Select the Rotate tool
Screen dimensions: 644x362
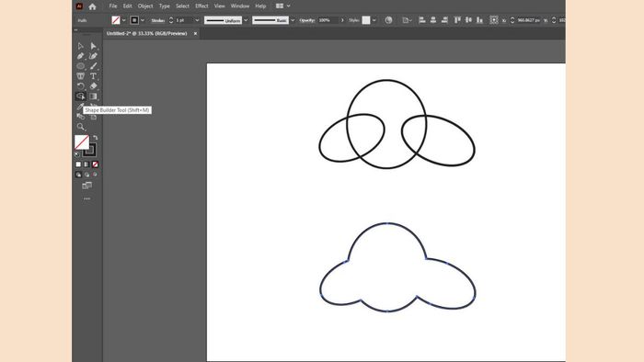click(81, 86)
